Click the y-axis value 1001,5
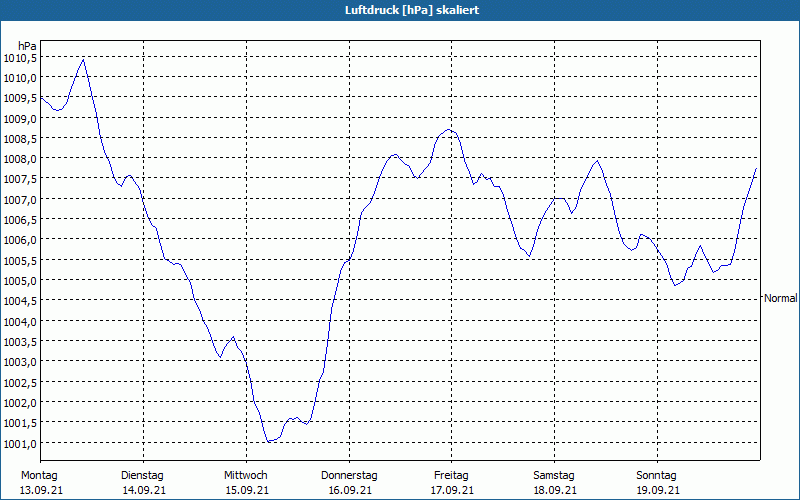The width and height of the screenshot is (800, 500). (x=20, y=423)
